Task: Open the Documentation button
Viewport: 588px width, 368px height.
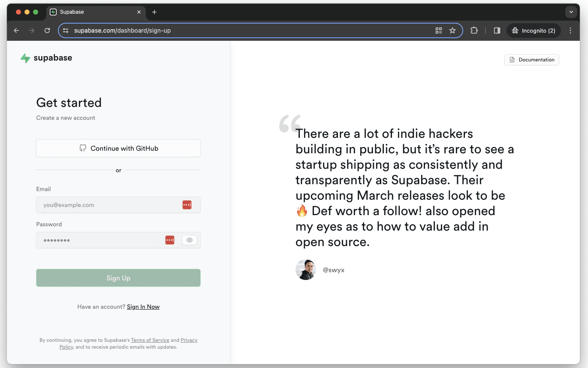Action: [532, 60]
